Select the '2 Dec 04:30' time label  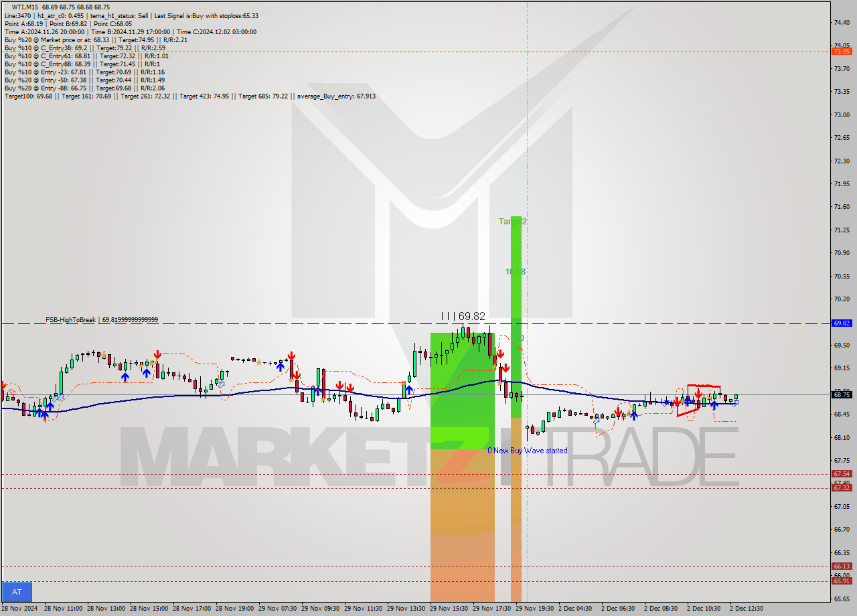point(575,609)
